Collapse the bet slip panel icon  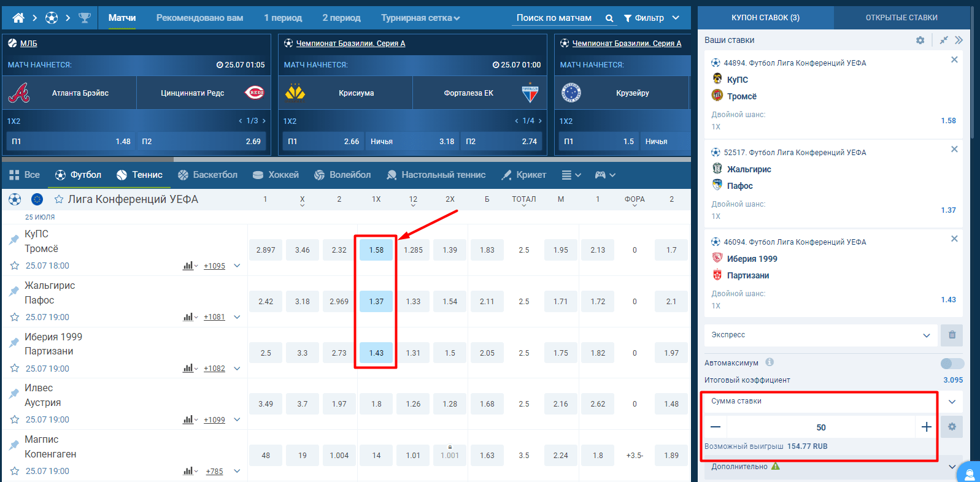pyautogui.click(x=944, y=40)
